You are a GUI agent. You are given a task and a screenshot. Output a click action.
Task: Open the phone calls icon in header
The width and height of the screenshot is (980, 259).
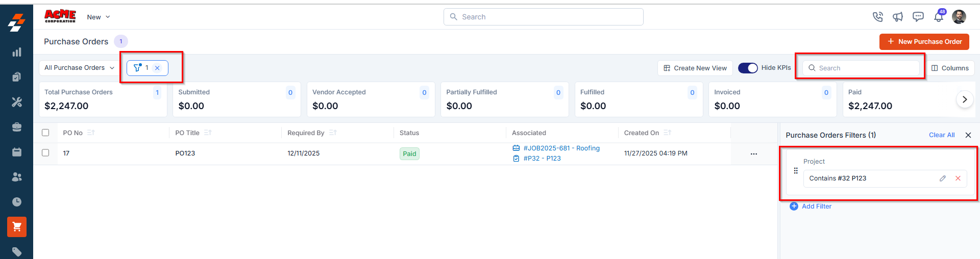point(877,17)
